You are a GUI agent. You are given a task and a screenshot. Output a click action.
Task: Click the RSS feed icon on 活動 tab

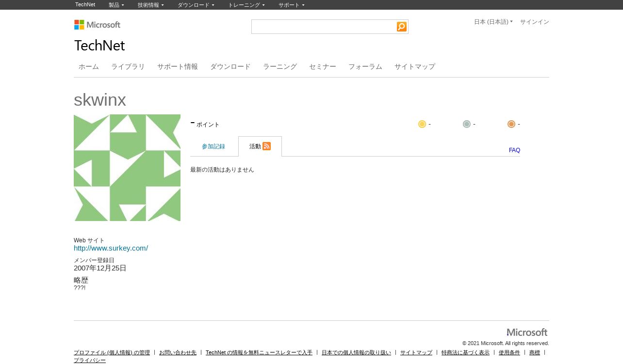coord(266,146)
